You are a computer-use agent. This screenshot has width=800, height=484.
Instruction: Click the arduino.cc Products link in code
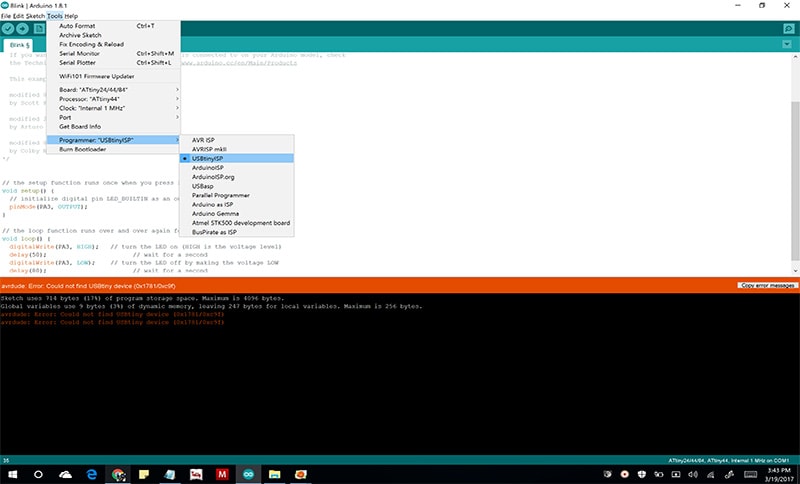coord(239,63)
